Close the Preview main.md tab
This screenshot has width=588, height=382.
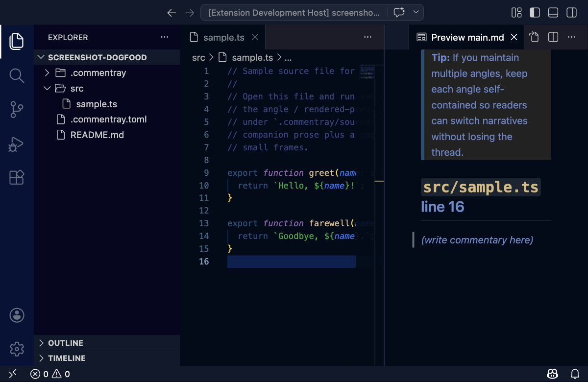pyautogui.click(x=514, y=37)
